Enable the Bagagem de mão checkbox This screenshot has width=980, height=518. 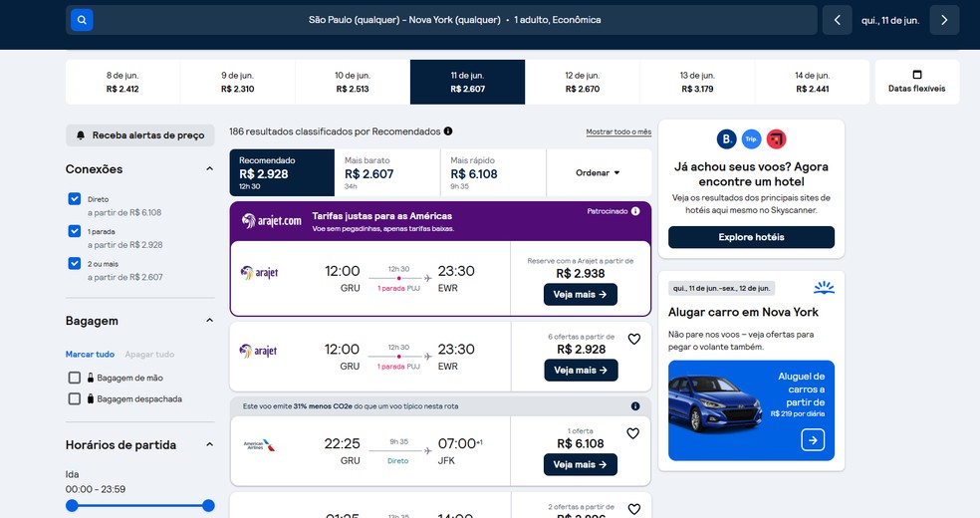[75, 378]
